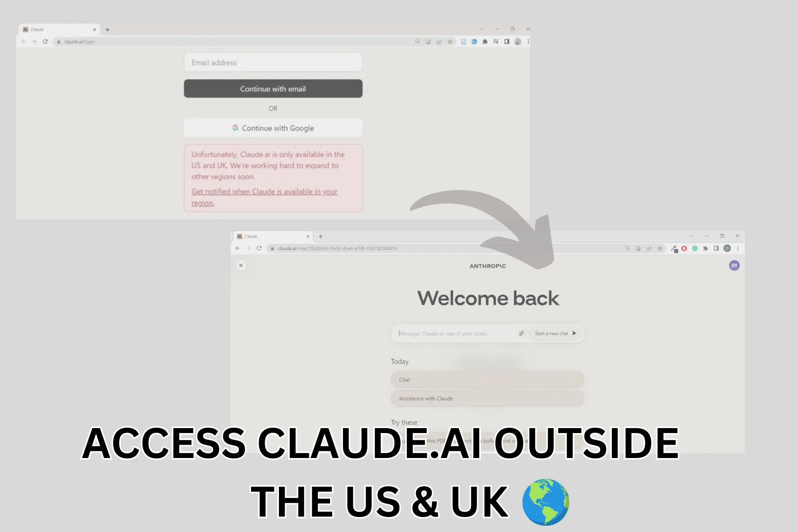Click the attachment/paperclip icon in message box
Viewport: 798px width, 532px height.
tap(521, 333)
